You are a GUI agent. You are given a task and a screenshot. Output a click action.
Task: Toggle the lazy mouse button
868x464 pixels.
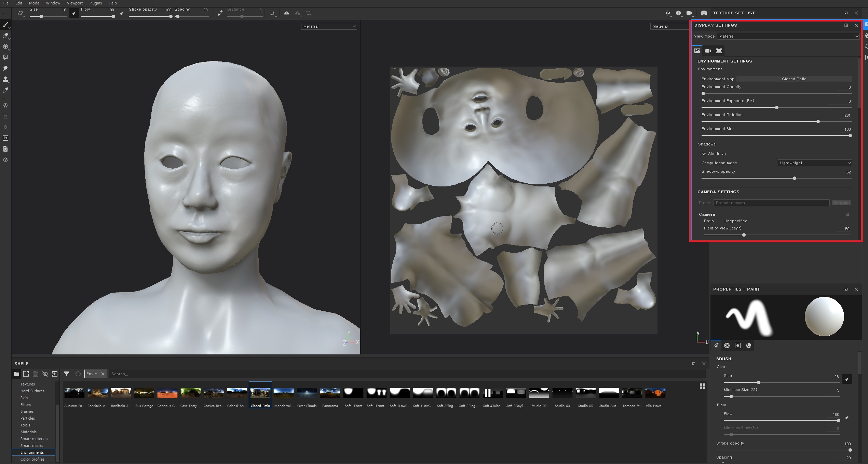pyautogui.click(x=220, y=13)
